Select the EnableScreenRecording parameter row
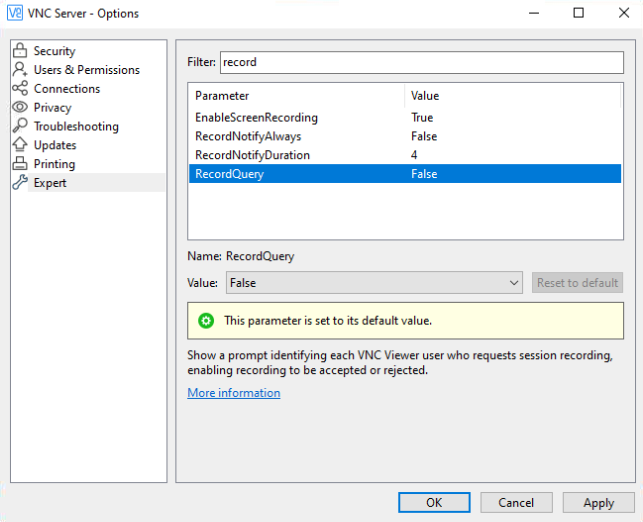The width and height of the screenshot is (643, 522). pyautogui.click(x=405, y=118)
